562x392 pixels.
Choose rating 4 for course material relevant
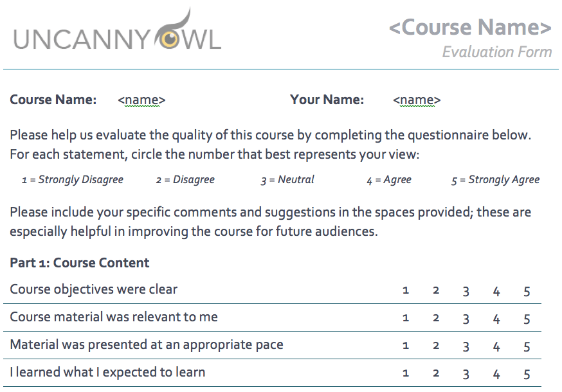496,318
